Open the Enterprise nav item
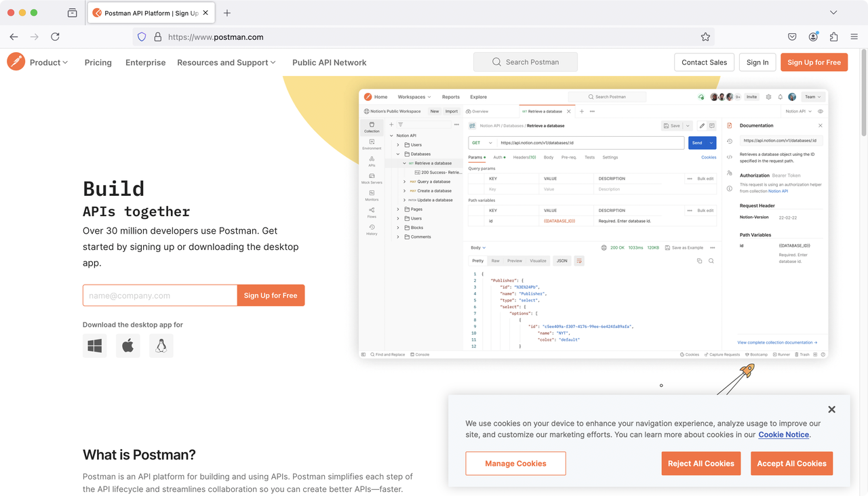The image size is (868, 496). coord(145,62)
